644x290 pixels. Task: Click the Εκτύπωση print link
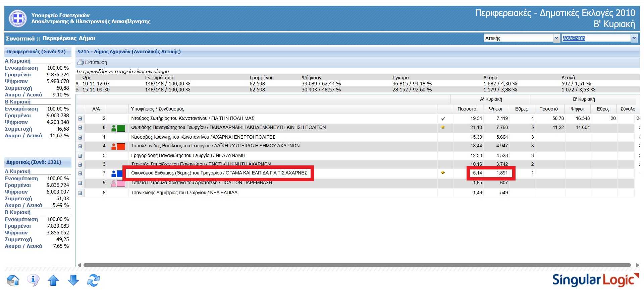(96, 62)
